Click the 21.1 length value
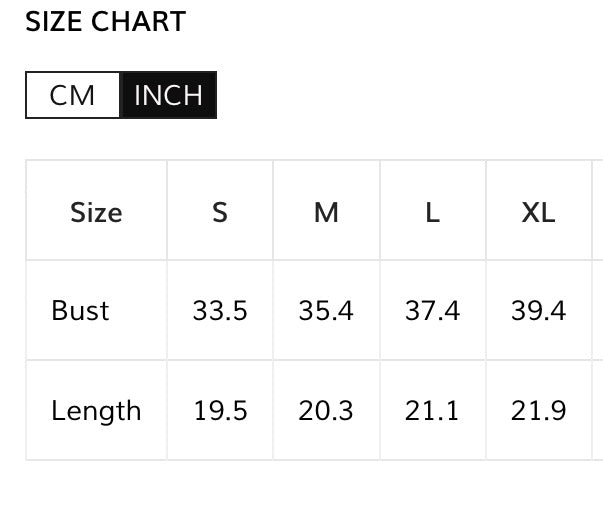This screenshot has height=511, width=603. pyautogui.click(x=432, y=411)
